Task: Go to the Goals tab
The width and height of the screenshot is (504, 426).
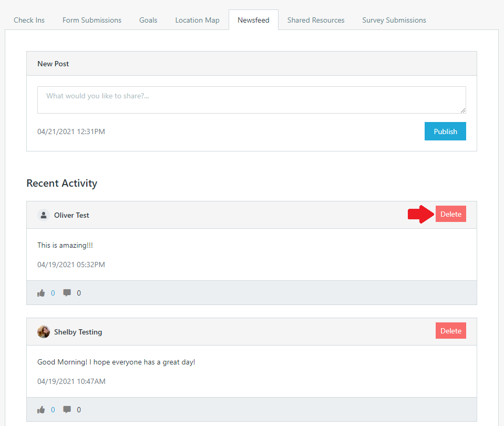Action: click(x=148, y=20)
